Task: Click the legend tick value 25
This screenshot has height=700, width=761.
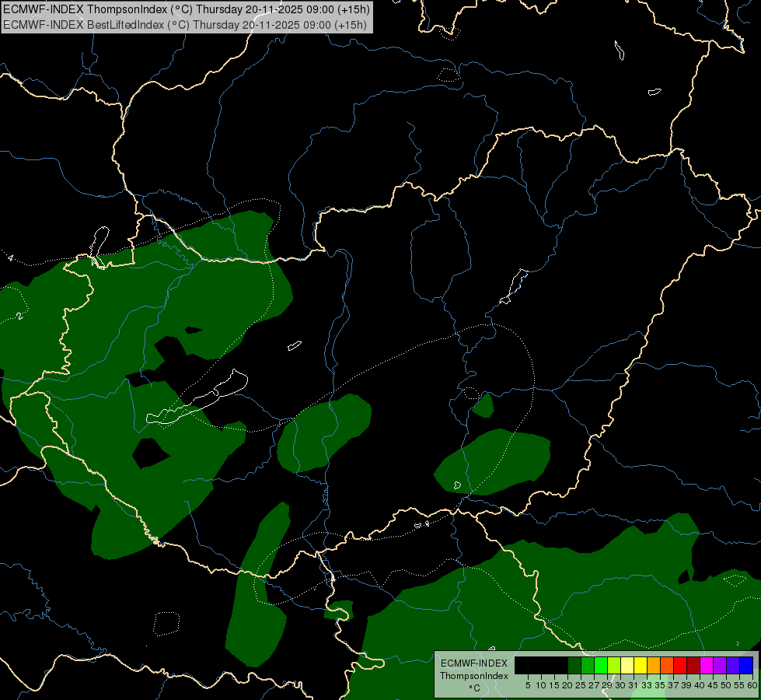Action: point(581,685)
